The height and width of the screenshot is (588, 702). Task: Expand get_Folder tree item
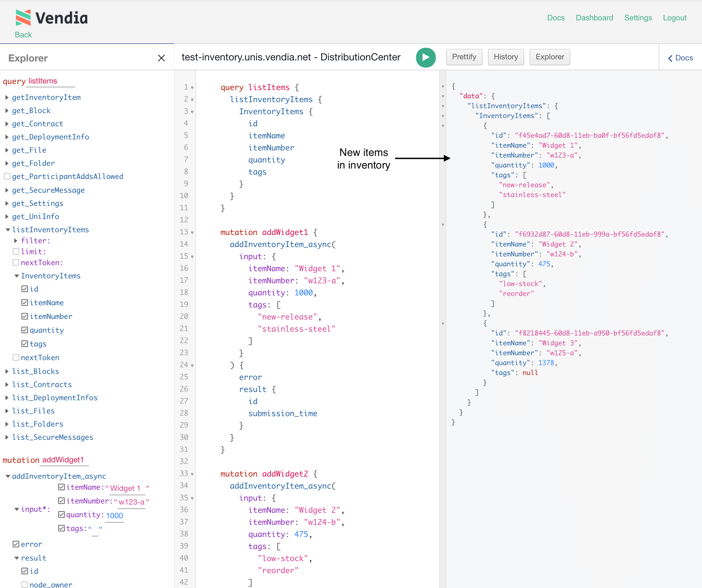point(7,163)
